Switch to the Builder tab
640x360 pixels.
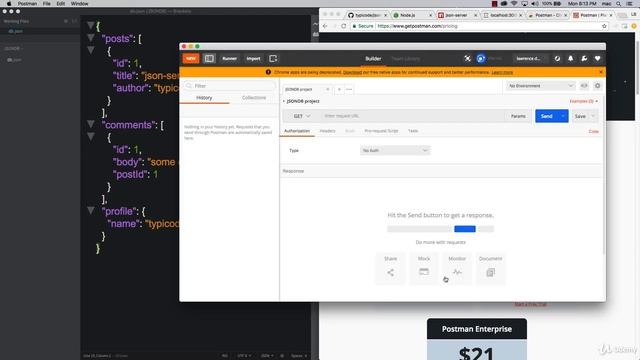(x=373, y=59)
